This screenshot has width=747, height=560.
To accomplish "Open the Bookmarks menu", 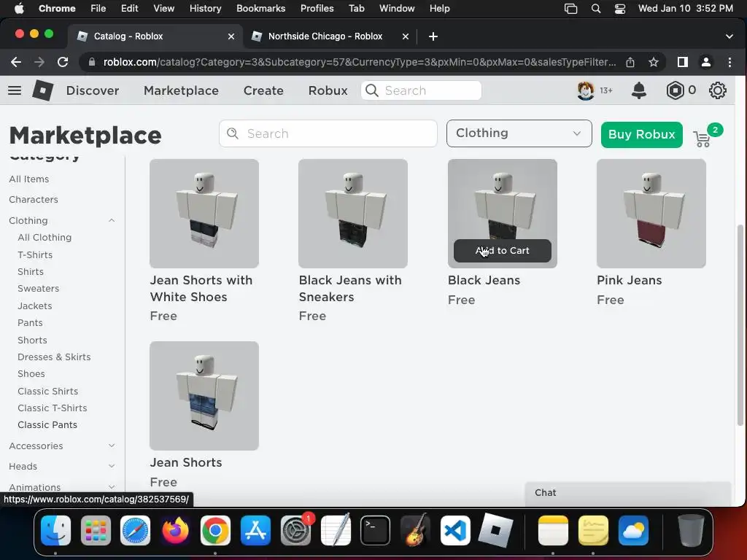I will (x=260, y=9).
